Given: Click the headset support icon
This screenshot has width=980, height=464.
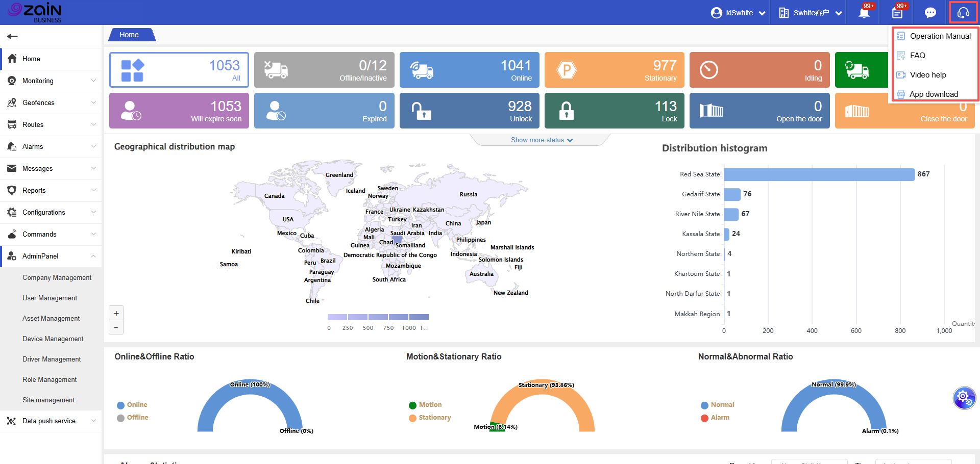Looking at the screenshot, I should [963, 13].
